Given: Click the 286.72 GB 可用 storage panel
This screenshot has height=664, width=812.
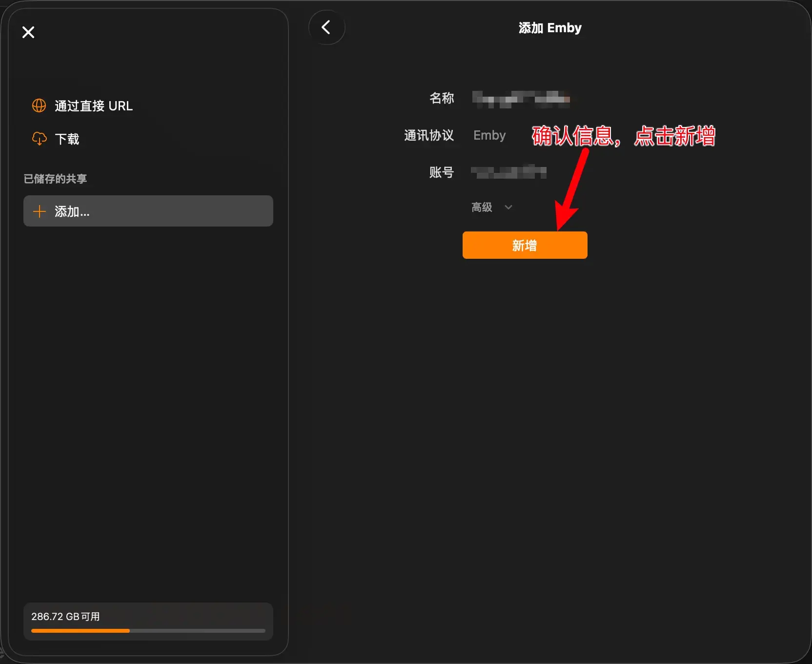Looking at the screenshot, I should tap(148, 621).
